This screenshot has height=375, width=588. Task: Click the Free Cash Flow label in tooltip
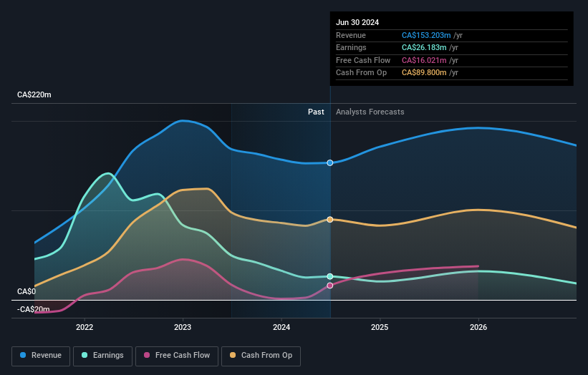[x=363, y=60]
